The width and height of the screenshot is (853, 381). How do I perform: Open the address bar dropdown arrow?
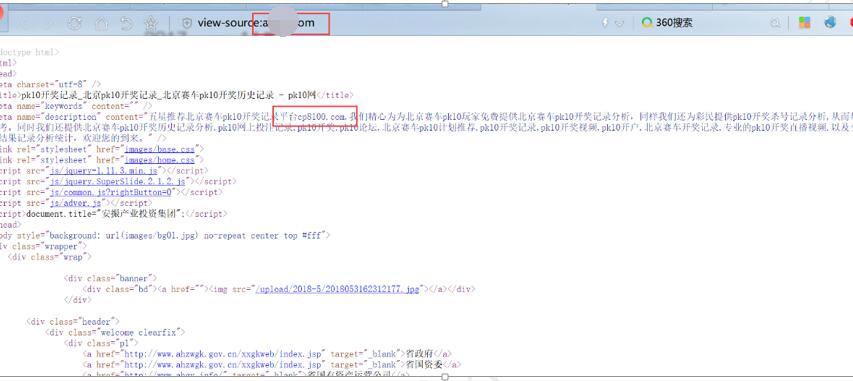tap(619, 23)
